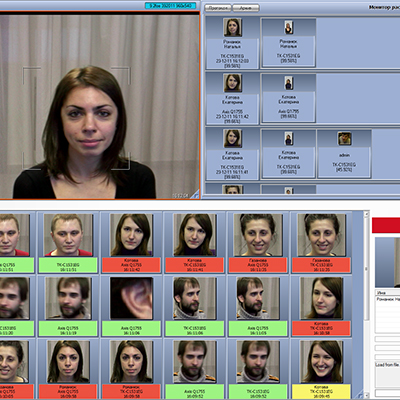Screen dimensions: 400x400
Task: Select red face card Axis Q1755 16:11:42
Action: [x=131, y=243]
